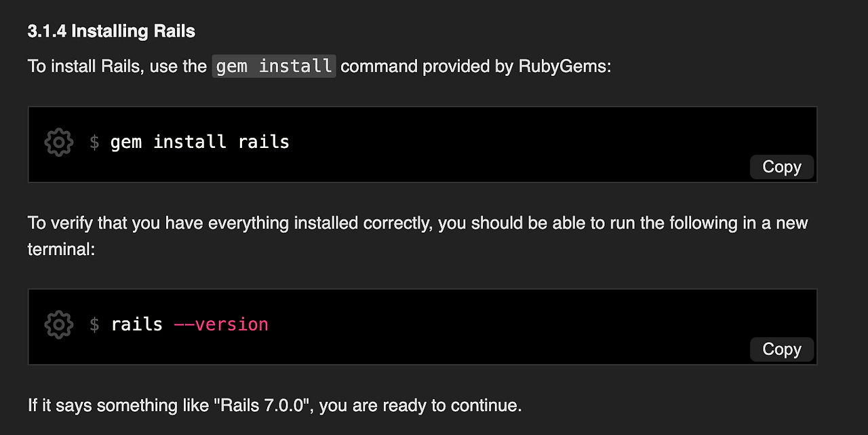
Task: Click the To verify that you have paragraph
Action: (418, 236)
